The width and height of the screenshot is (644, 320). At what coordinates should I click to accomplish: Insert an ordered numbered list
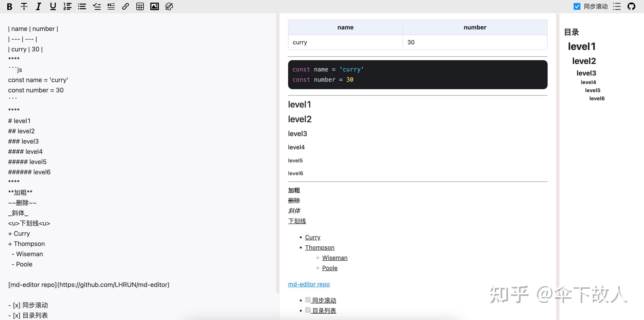tap(67, 6)
